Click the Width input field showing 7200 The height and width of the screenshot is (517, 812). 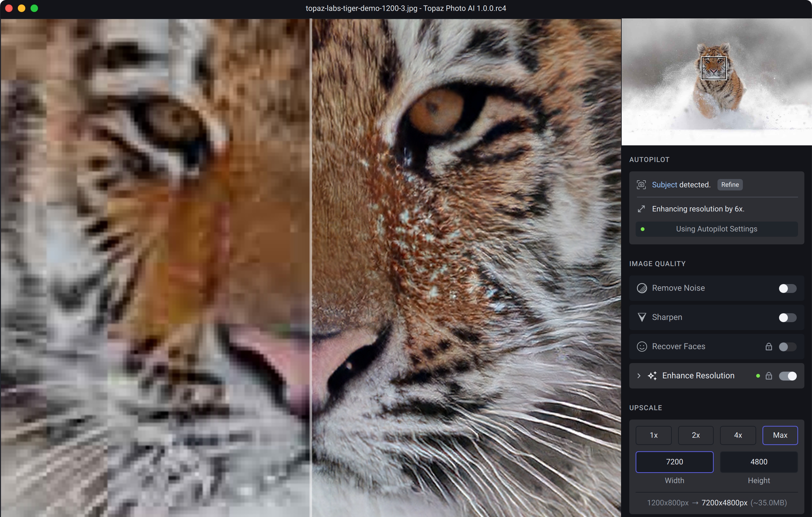tap(674, 462)
